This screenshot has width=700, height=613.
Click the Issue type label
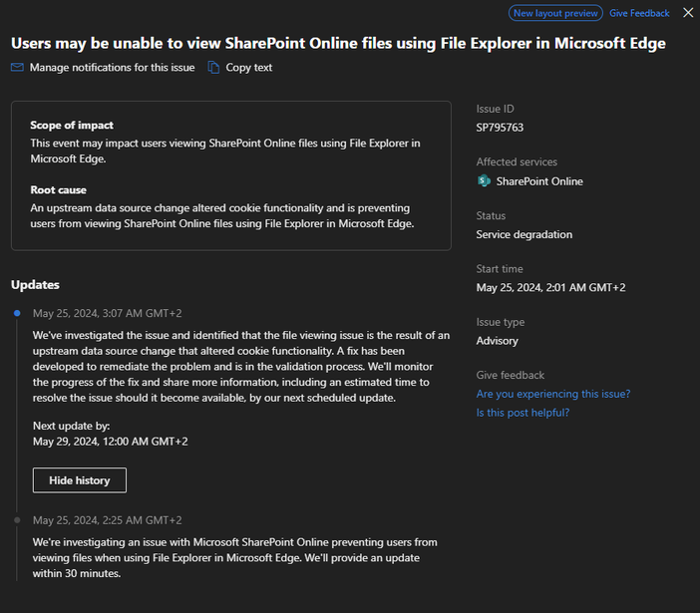[500, 322]
